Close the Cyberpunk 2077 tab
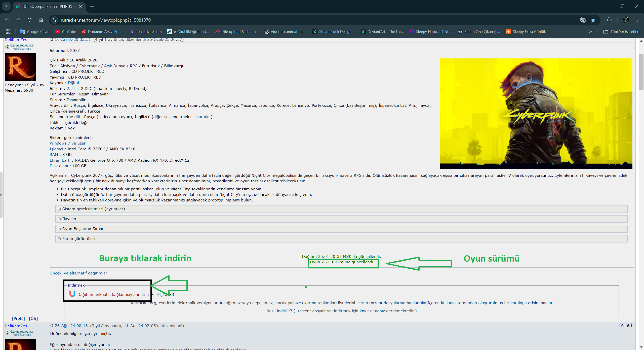The image size is (644, 350). pyautogui.click(x=80, y=6)
